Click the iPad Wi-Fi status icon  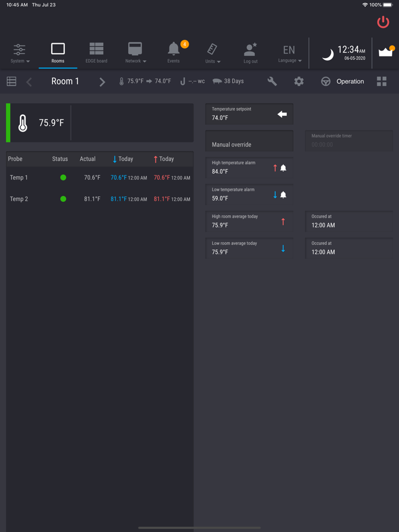[x=365, y=5]
